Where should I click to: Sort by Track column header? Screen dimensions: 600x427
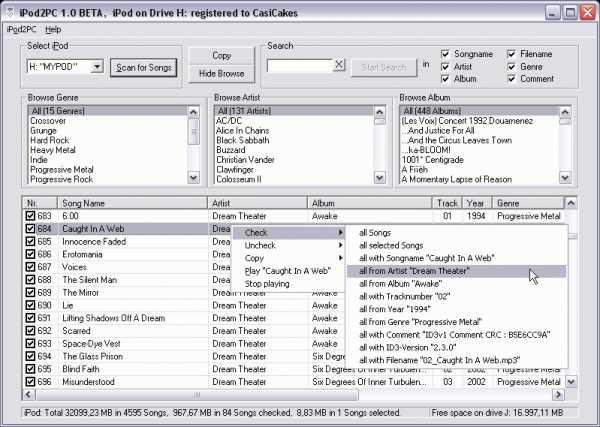point(447,203)
